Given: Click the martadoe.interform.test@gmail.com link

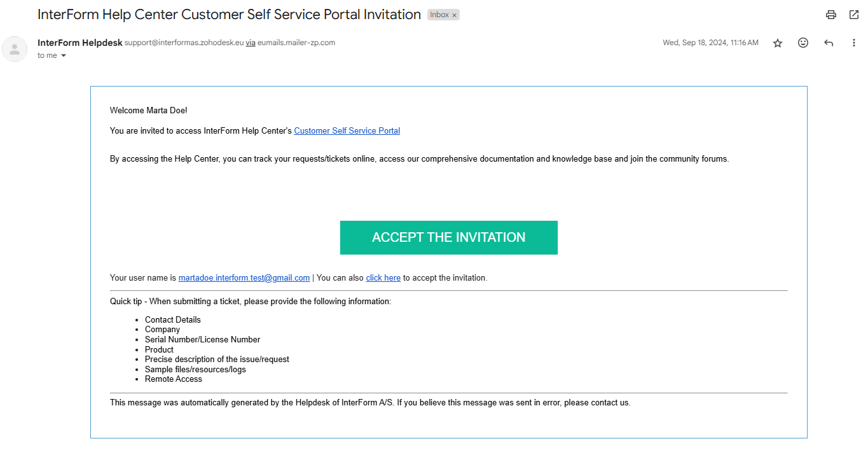Looking at the screenshot, I should point(244,278).
